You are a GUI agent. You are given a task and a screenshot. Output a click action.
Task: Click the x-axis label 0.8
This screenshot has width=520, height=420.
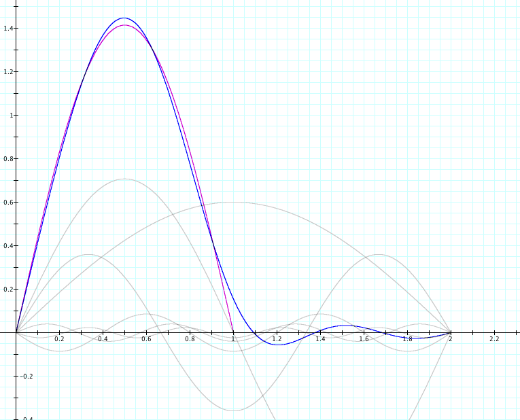(190, 338)
